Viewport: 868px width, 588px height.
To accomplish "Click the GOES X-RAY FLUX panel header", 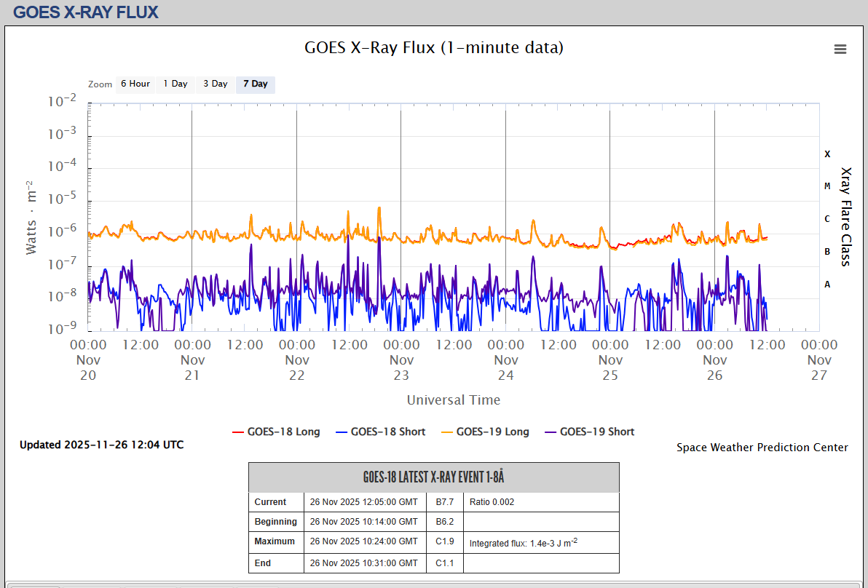I will 86,12.
